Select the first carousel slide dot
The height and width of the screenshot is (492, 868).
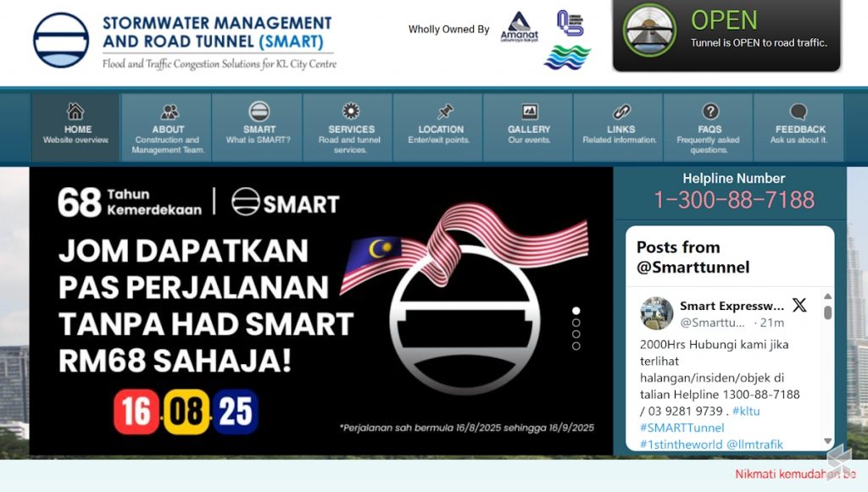(x=576, y=311)
